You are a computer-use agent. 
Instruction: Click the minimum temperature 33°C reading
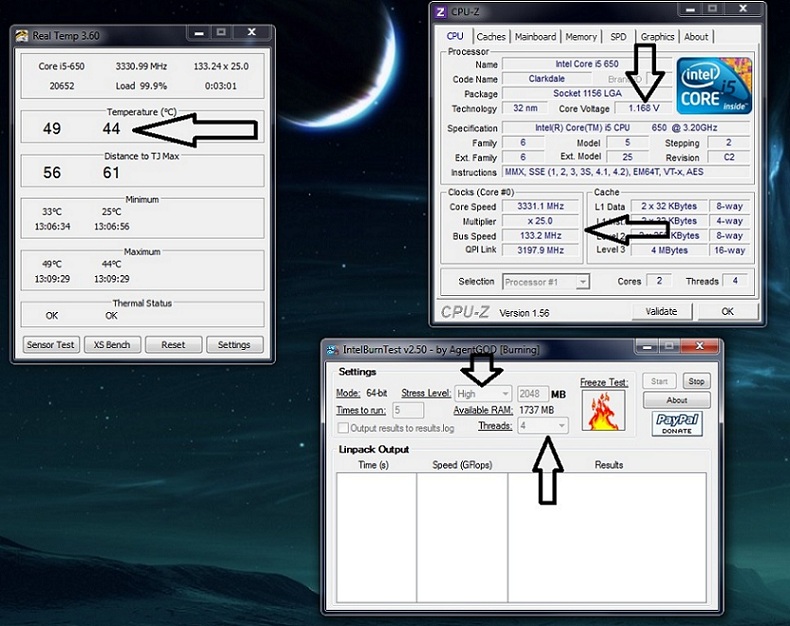(x=52, y=212)
